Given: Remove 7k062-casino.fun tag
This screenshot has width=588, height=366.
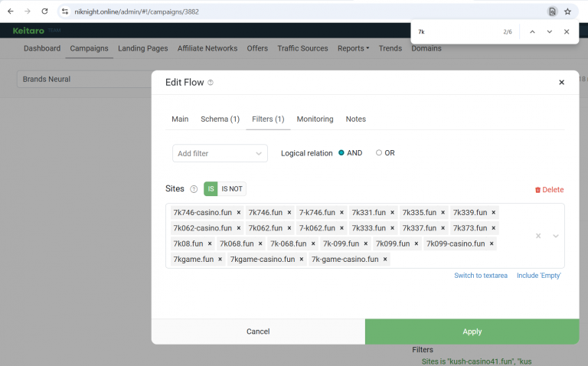Looking at the screenshot, I should (239, 228).
